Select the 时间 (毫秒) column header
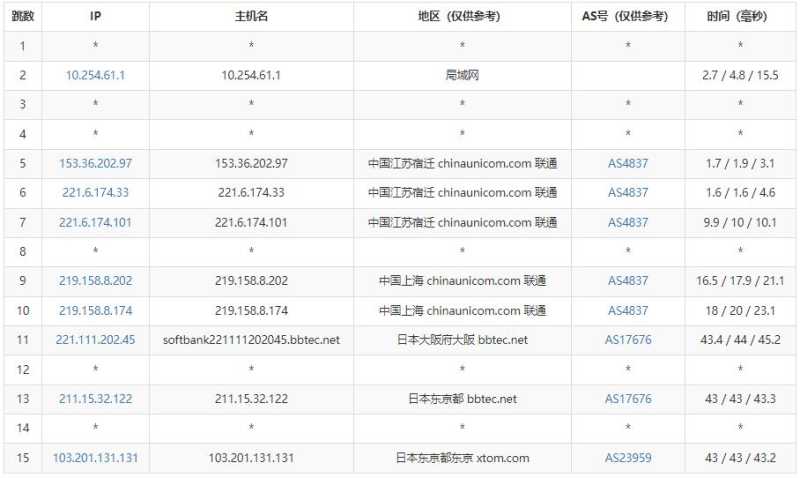 click(x=740, y=16)
